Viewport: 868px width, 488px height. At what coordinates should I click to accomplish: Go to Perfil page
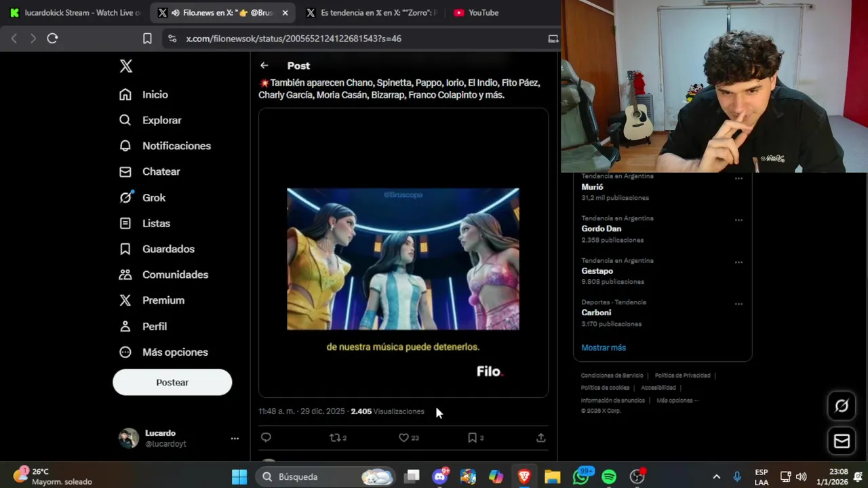click(143, 326)
